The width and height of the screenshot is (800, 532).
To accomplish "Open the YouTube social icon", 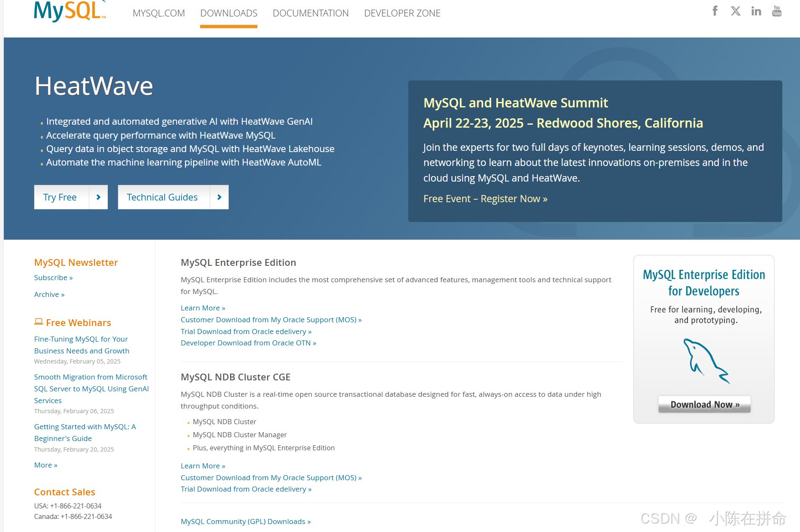I will pos(777,11).
